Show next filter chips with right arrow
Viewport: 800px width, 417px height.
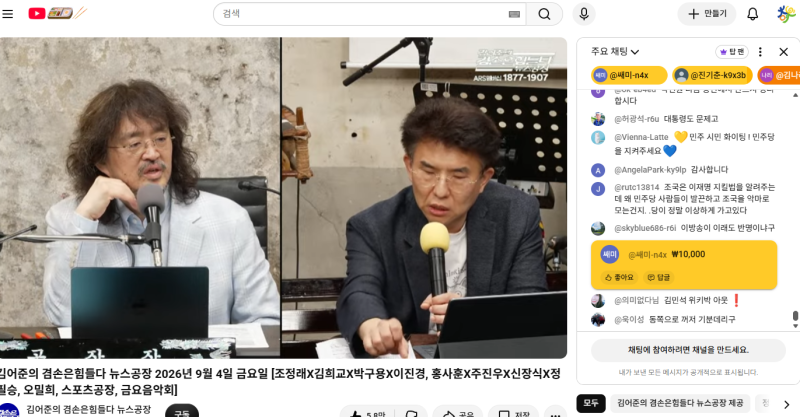pos(786,404)
